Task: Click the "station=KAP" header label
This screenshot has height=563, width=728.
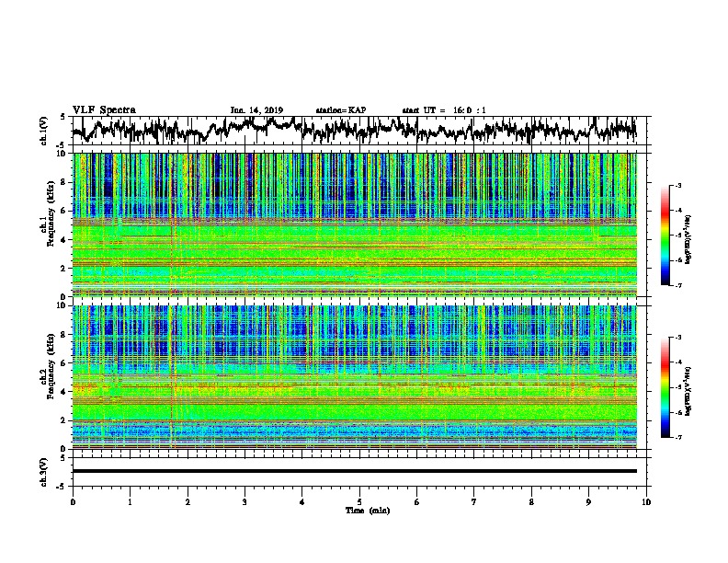Action: (341, 110)
